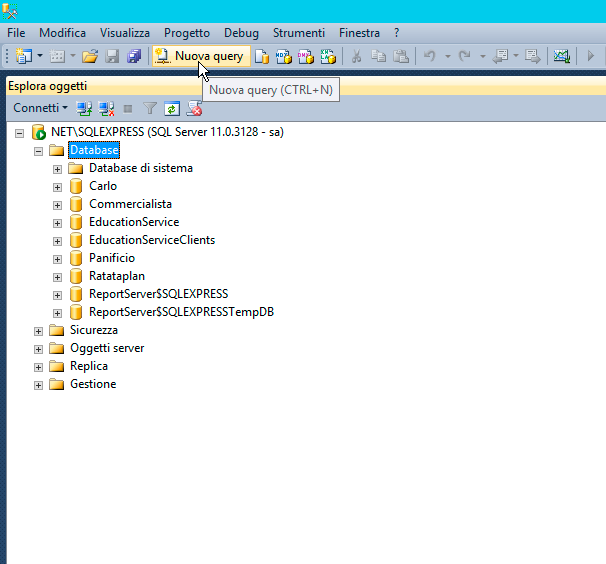Select the Carlo database label
The width and height of the screenshot is (606, 564).
(x=103, y=186)
